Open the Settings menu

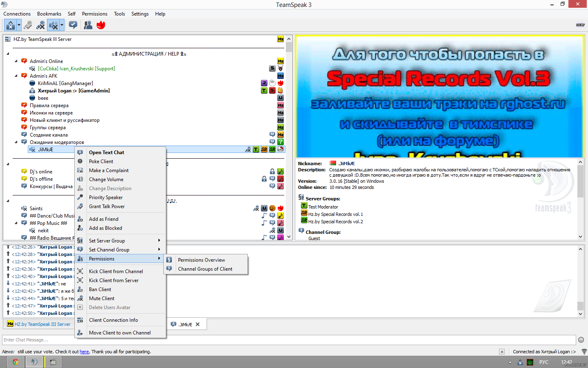tap(140, 14)
